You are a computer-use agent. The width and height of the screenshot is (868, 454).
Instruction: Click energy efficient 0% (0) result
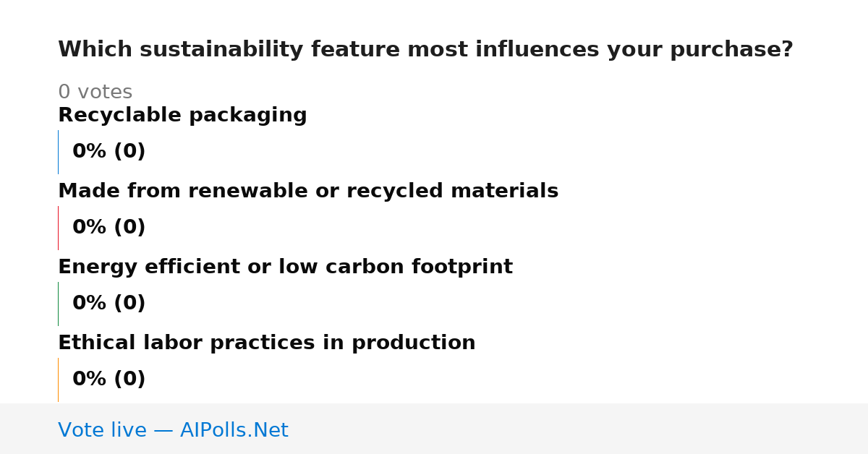(109, 304)
